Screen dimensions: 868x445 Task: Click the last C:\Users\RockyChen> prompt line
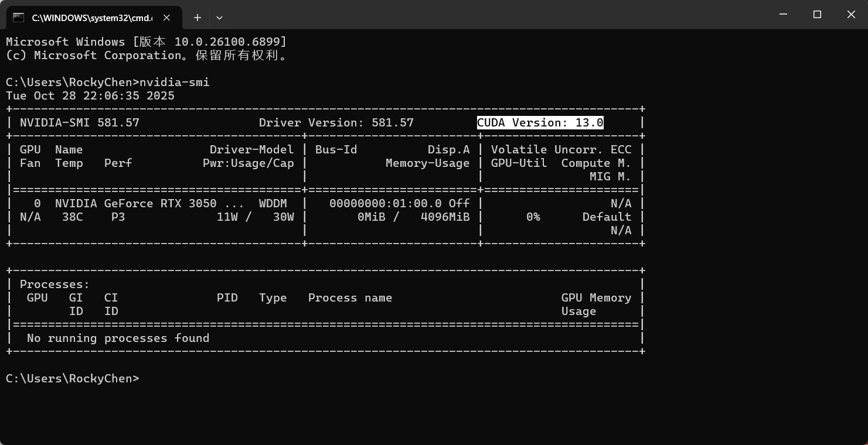point(73,379)
